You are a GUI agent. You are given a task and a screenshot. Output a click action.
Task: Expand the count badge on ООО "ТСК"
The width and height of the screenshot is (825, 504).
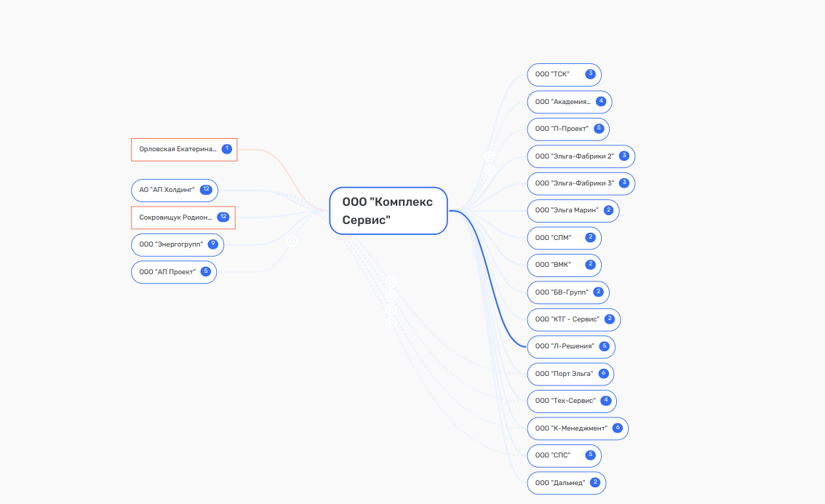[590, 74]
